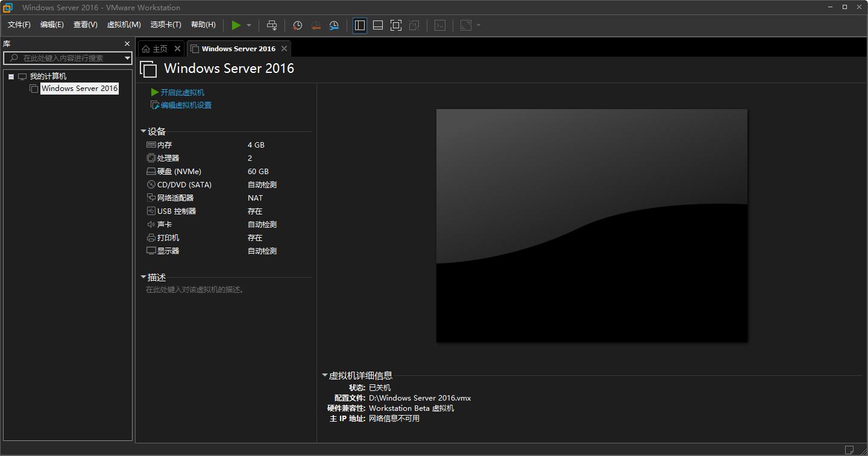Toggle the library sidebar view icon
The height and width of the screenshot is (456, 868).
(x=360, y=25)
